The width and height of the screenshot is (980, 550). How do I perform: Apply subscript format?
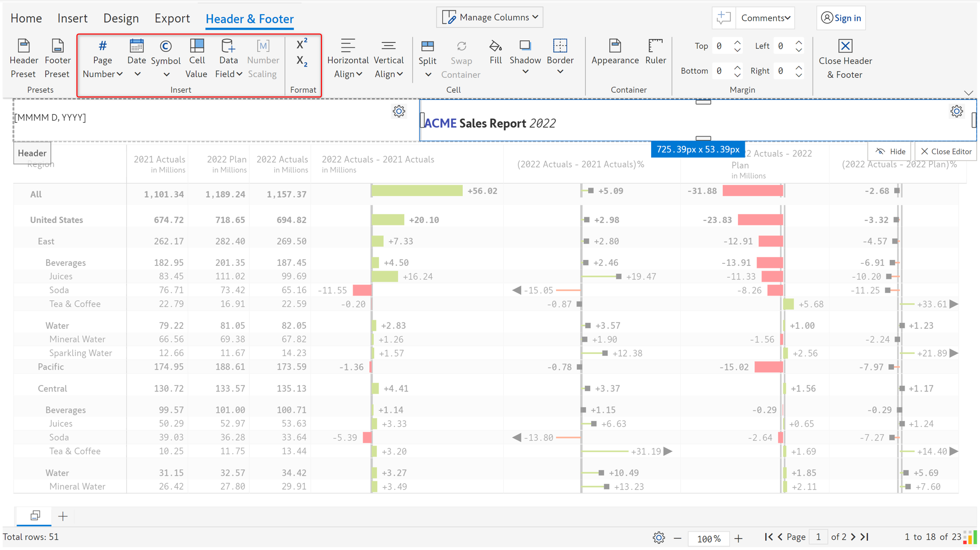(302, 61)
